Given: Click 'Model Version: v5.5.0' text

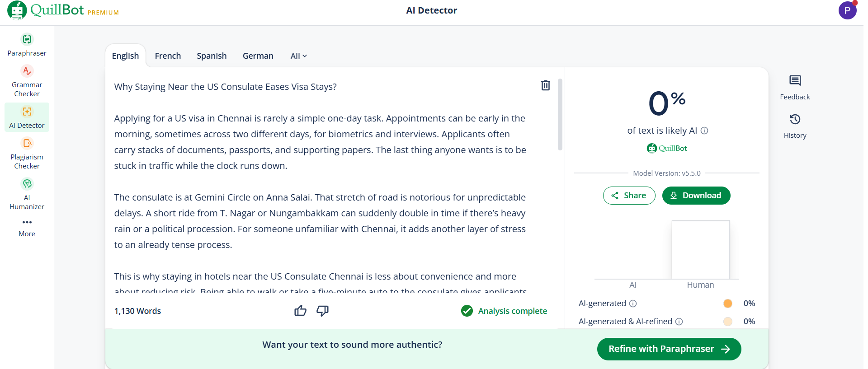Looking at the screenshot, I should point(667,173).
